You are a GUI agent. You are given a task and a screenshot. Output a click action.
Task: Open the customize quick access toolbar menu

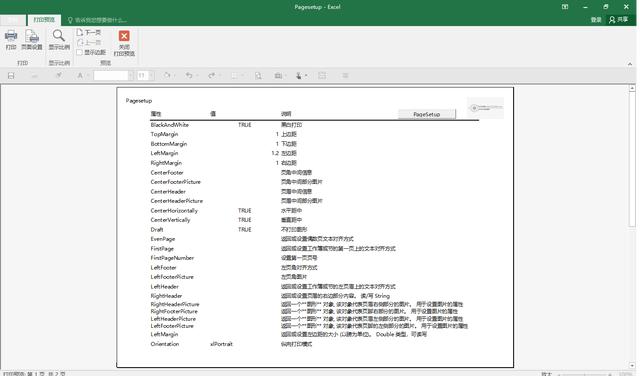click(x=345, y=76)
